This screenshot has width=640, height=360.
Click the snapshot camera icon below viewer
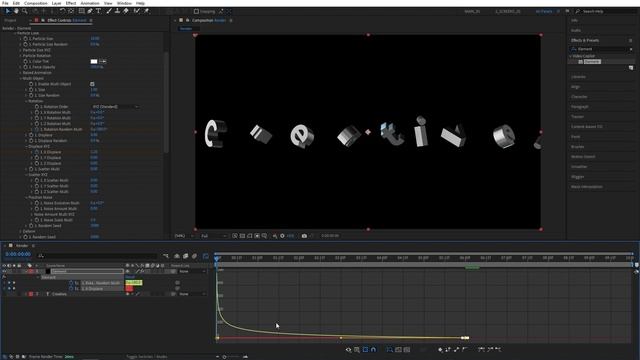point(304,236)
